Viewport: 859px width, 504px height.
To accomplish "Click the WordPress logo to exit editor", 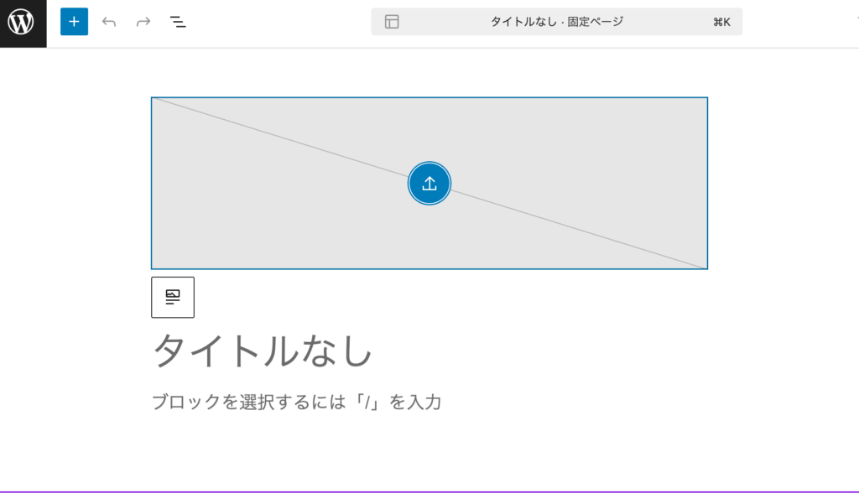I will coord(23,23).
